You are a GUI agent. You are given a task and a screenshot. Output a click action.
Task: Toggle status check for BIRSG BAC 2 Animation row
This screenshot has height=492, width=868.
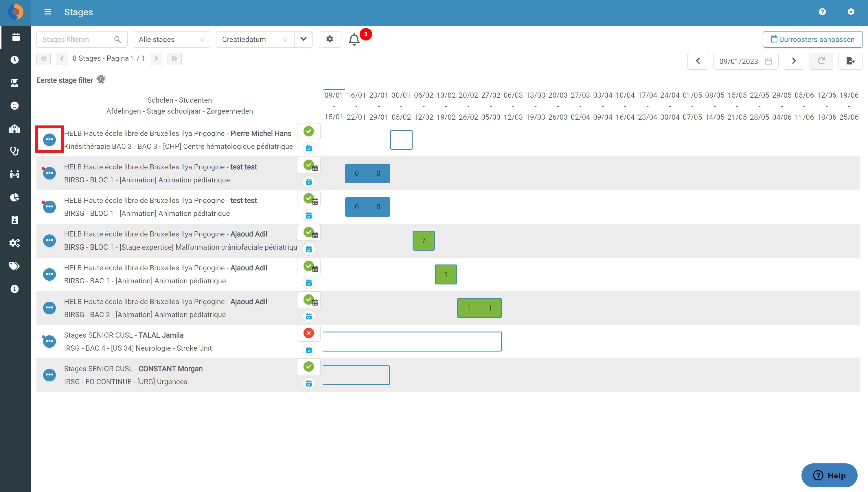pyautogui.click(x=309, y=300)
